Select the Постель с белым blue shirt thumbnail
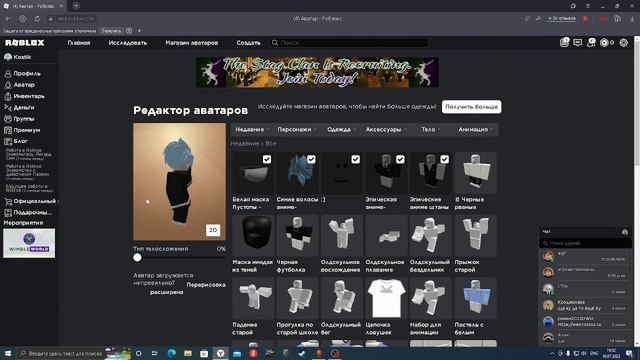The image size is (640, 360). pyautogui.click(x=476, y=298)
